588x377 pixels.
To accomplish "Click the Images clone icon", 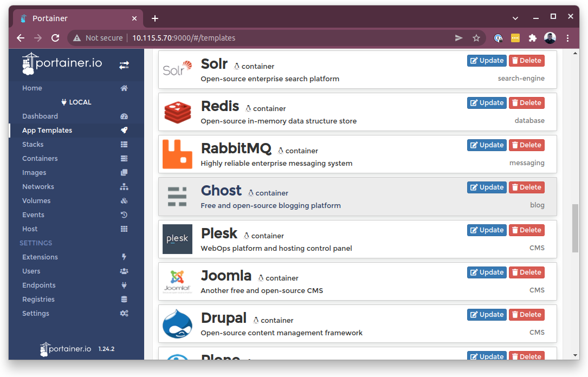I will (x=124, y=173).
